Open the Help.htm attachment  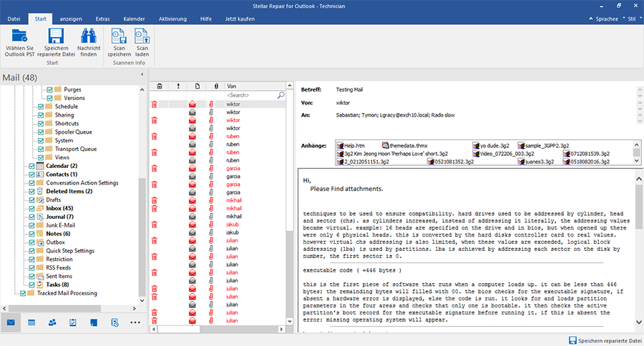[351, 145]
